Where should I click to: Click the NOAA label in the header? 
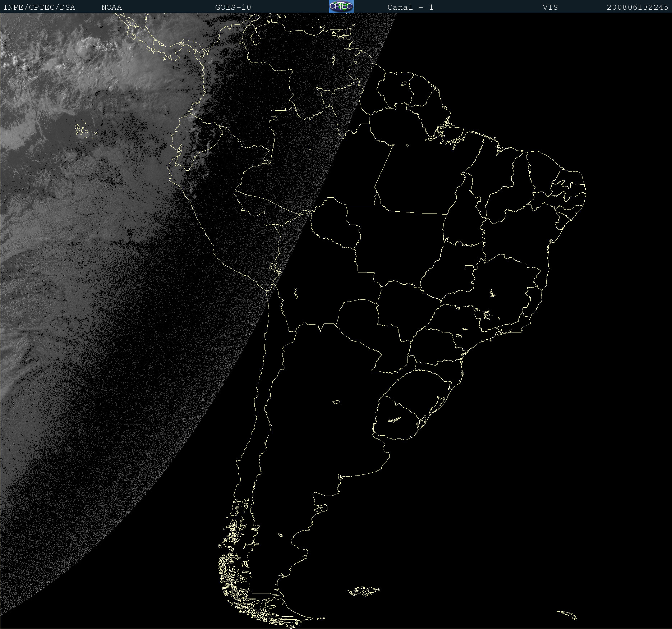point(111,7)
